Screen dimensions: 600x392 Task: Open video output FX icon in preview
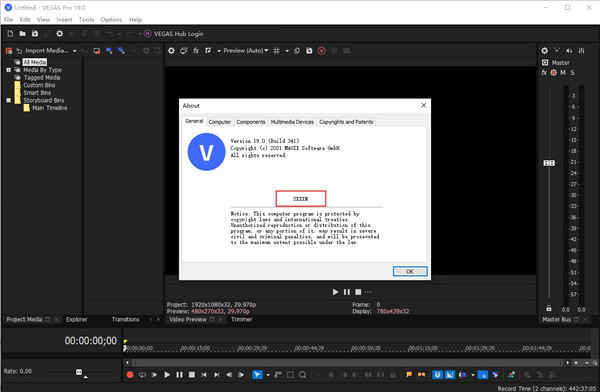click(196, 51)
